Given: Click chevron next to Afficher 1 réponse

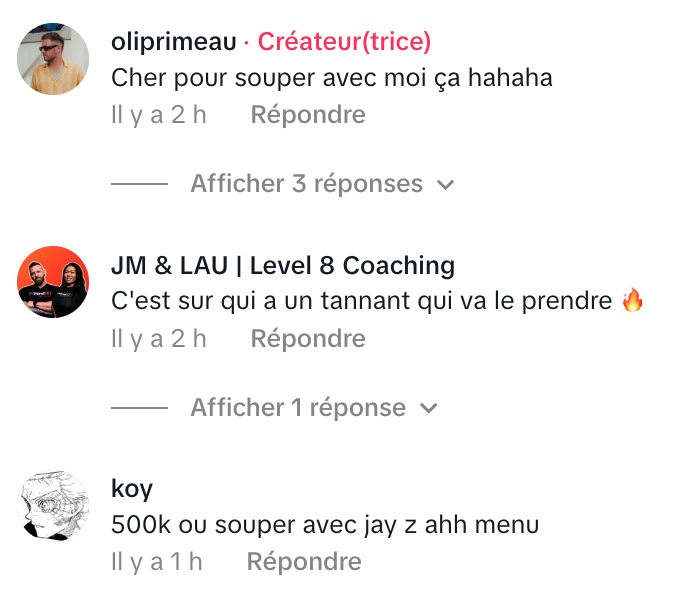Looking at the screenshot, I should pyautogui.click(x=428, y=408).
